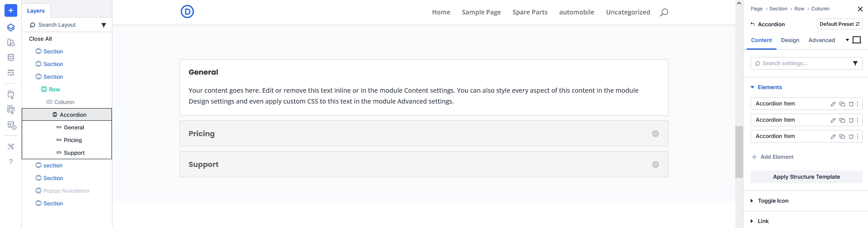Viewport: 868px width, 228px height.
Task: Click the search magnifier icon in site header
Action: [664, 12]
